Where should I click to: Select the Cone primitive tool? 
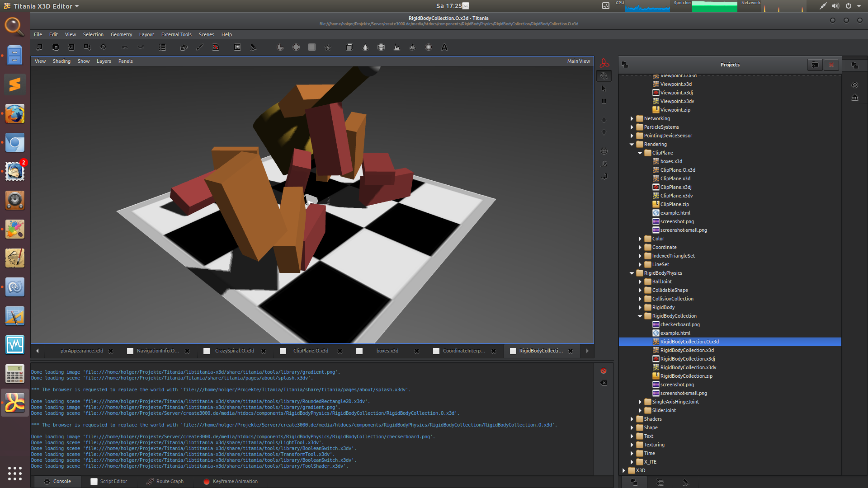click(365, 47)
